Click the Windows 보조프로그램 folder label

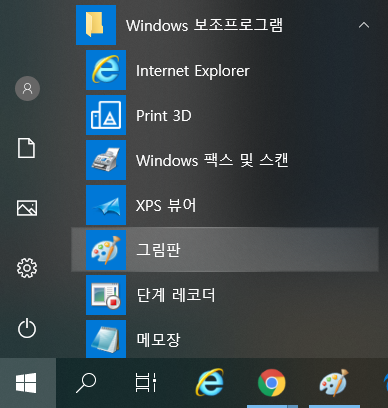pos(204,25)
